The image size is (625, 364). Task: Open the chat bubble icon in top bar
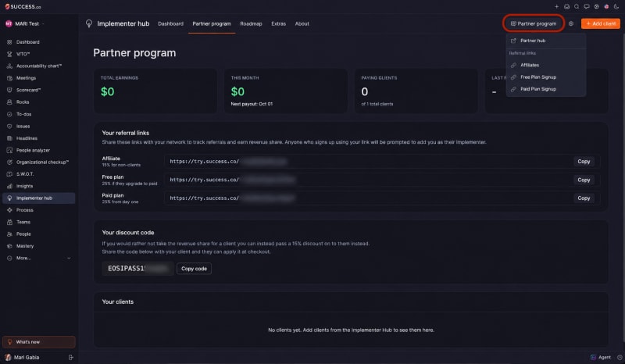pyautogui.click(x=587, y=6)
